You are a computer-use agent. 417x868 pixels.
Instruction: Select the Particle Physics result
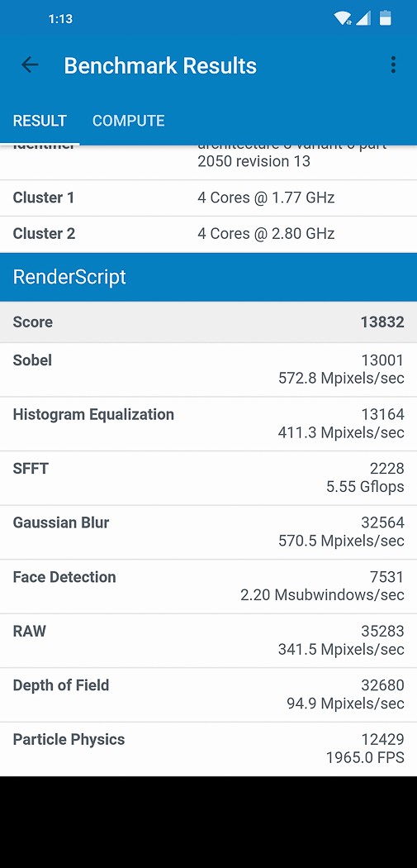tap(208, 749)
